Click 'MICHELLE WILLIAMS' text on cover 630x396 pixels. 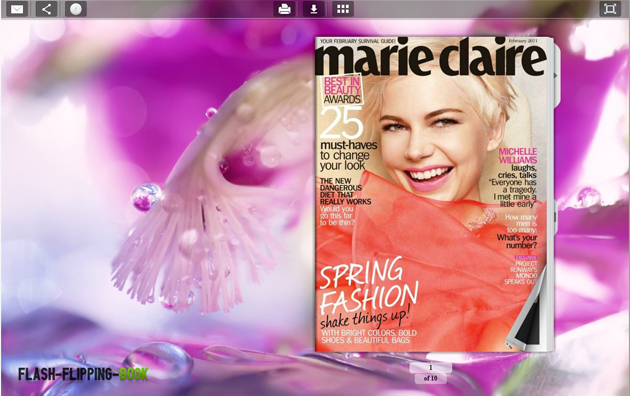coord(518,155)
